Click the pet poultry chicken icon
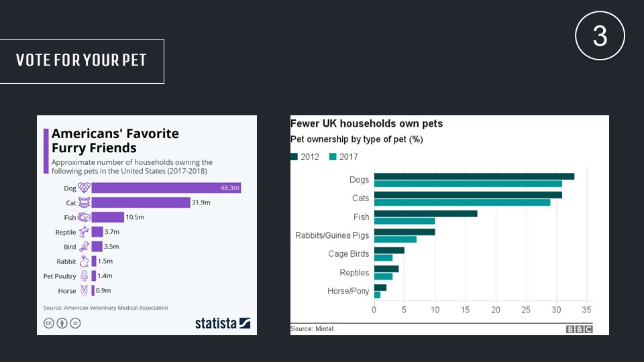The width and height of the screenshot is (644, 362). pos(84,276)
